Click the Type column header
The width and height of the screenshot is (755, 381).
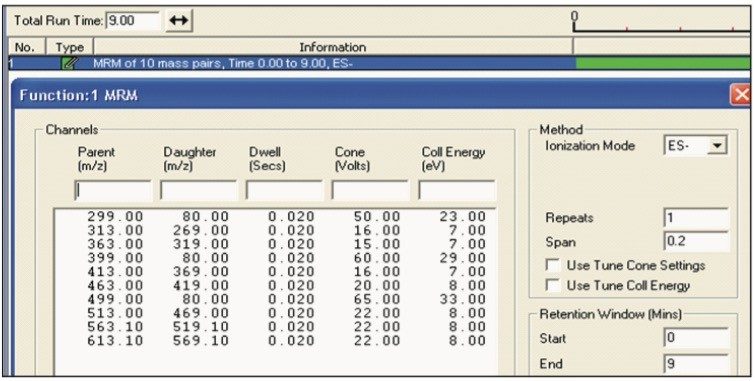(69, 47)
